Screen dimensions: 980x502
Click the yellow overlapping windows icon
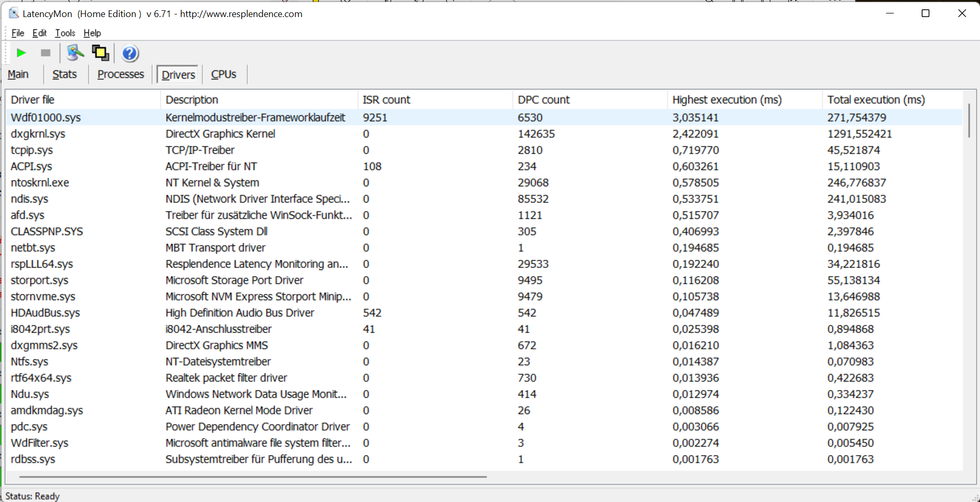pyautogui.click(x=100, y=53)
